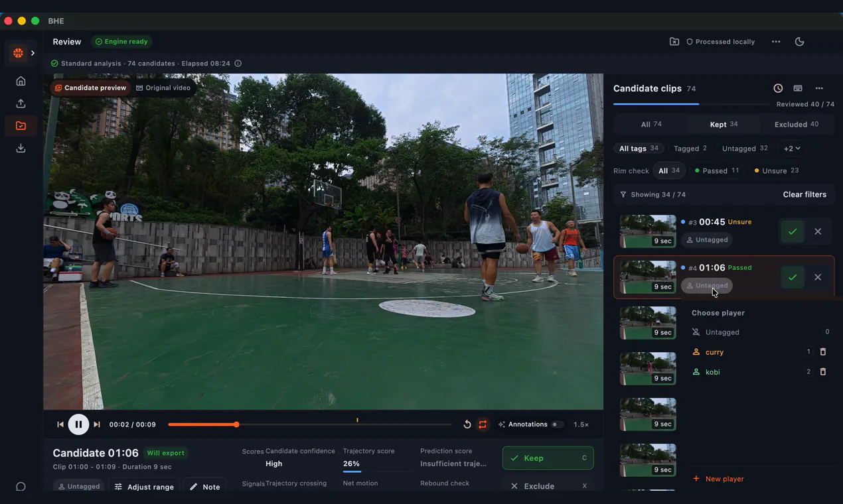Add a New player

tap(718, 479)
